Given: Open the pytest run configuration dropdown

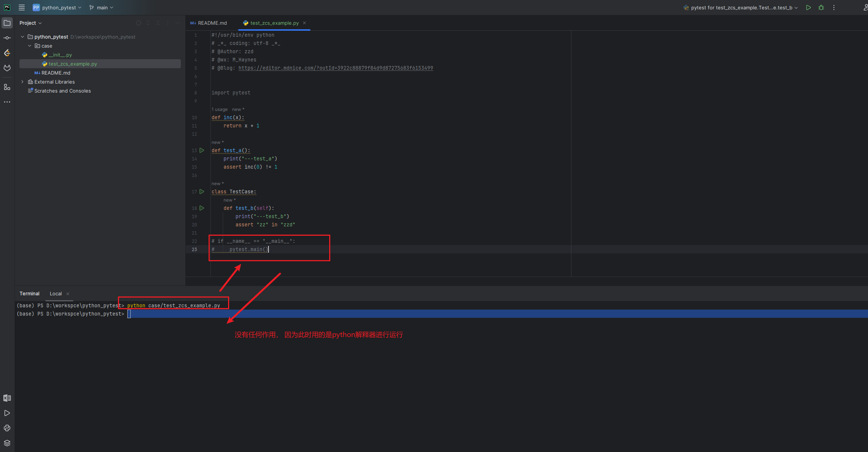Looking at the screenshot, I should point(740,7).
